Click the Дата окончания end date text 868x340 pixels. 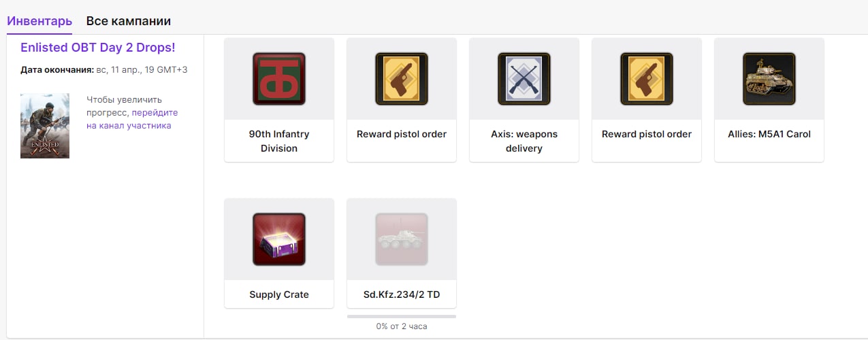coord(104,69)
